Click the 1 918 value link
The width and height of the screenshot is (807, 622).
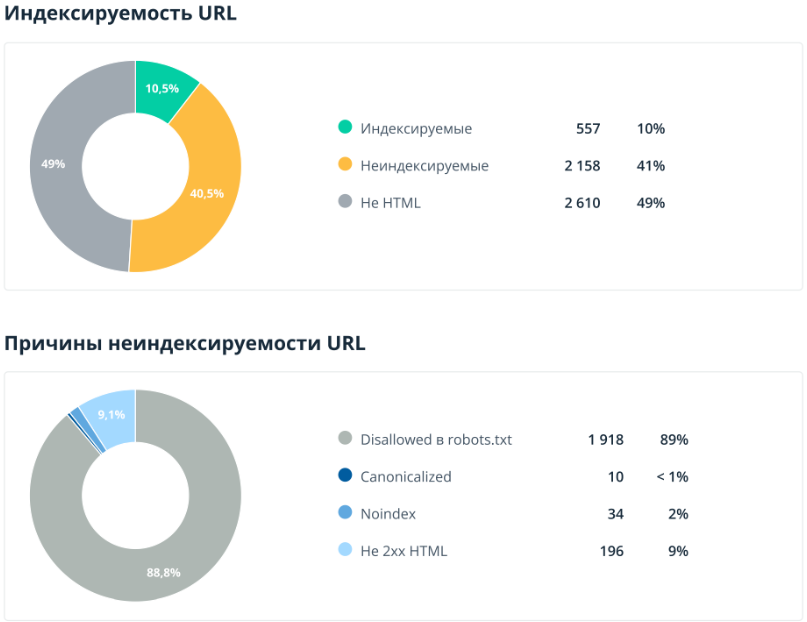[x=607, y=439]
